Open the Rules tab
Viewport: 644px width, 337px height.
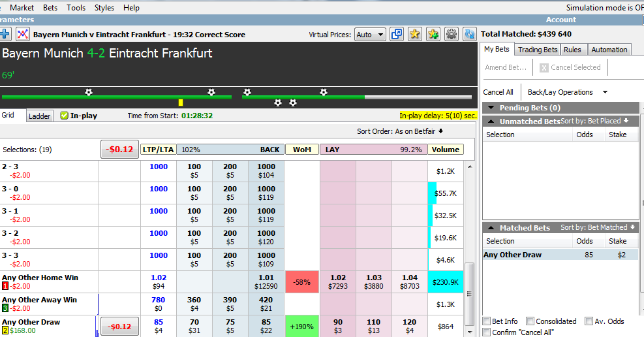[572, 50]
